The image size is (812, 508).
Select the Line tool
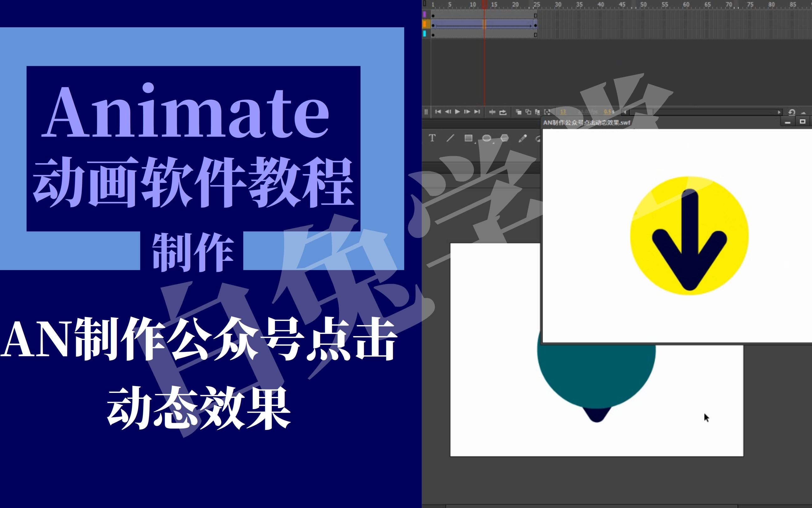(450, 138)
